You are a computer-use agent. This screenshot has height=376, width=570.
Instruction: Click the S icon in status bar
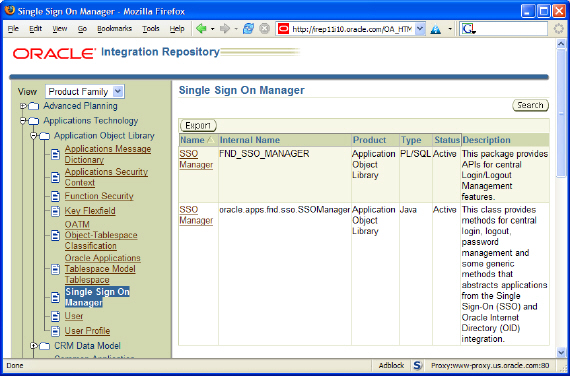pyautogui.click(x=417, y=365)
